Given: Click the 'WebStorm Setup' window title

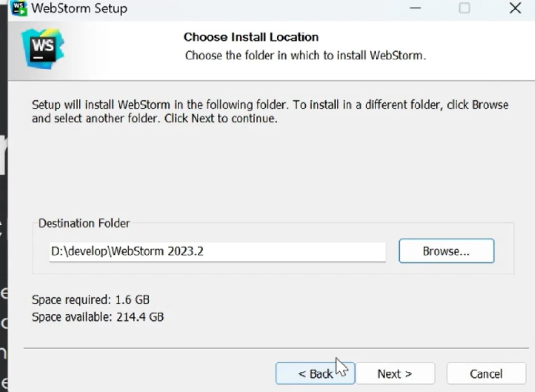Looking at the screenshot, I should point(79,8).
